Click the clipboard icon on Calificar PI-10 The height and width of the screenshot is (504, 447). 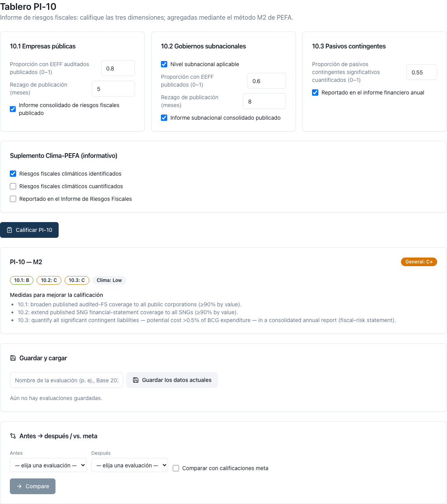tap(9, 230)
